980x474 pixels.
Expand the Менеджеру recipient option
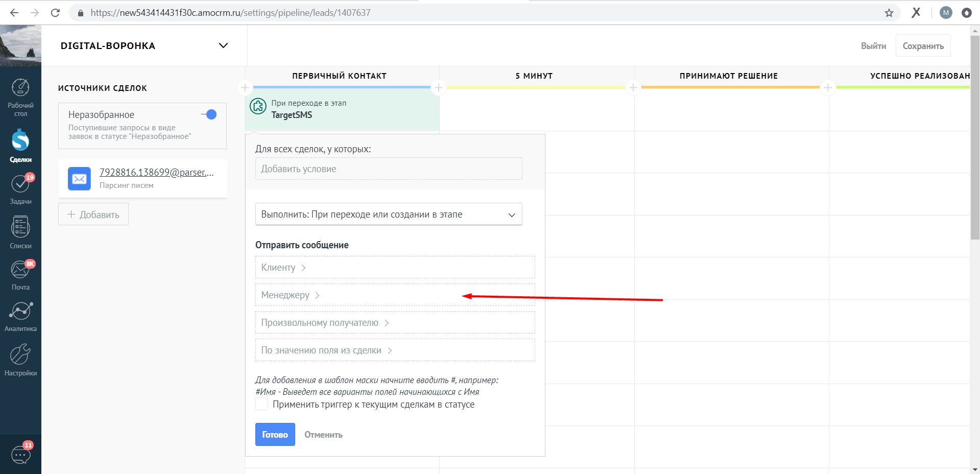click(395, 295)
